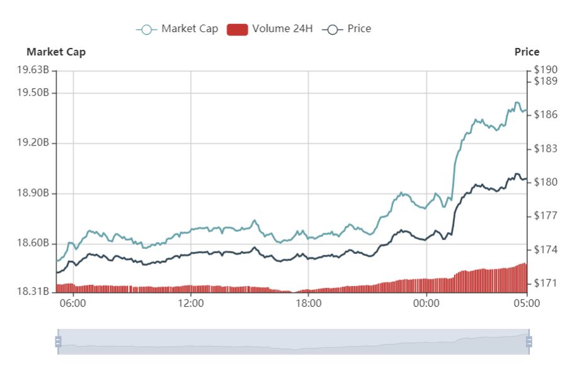
Task: Hide the Volume 24H series via its legend text
Action: (282, 28)
